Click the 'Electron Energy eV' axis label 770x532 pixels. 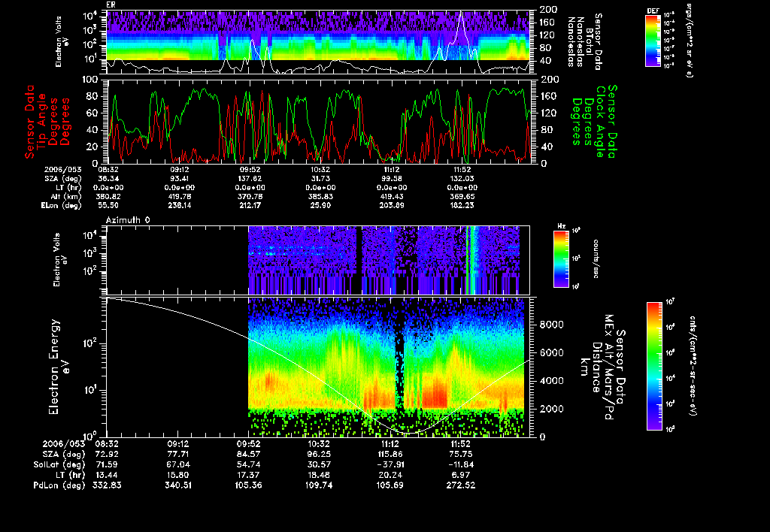point(59,367)
